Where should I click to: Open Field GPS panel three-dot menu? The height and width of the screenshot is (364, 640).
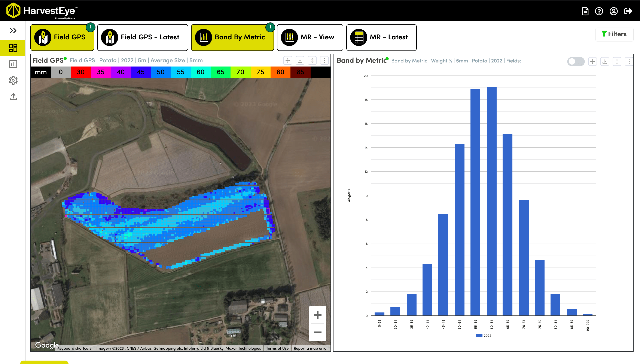point(324,61)
